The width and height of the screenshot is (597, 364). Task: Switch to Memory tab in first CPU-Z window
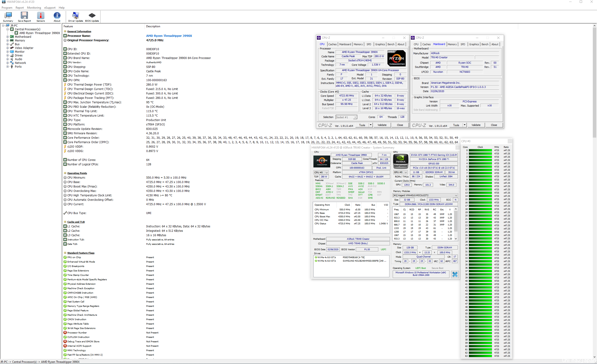(358, 44)
